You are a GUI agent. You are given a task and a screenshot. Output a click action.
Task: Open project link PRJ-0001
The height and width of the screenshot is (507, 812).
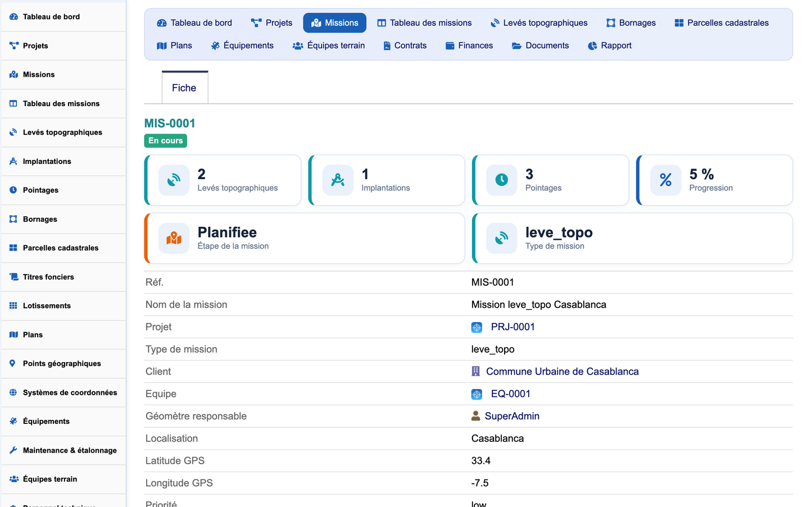pyautogui.click(x=512, y=327)
